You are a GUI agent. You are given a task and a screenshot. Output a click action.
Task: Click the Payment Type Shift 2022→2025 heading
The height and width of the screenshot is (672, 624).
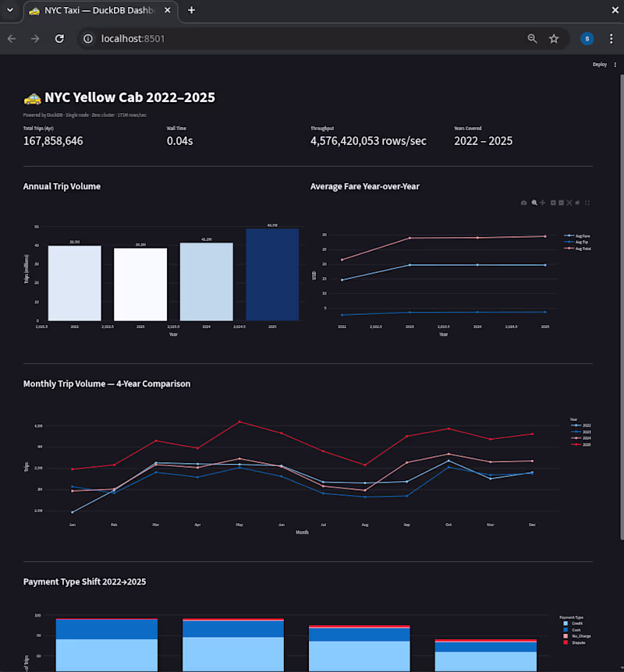(x=84, y=582)
